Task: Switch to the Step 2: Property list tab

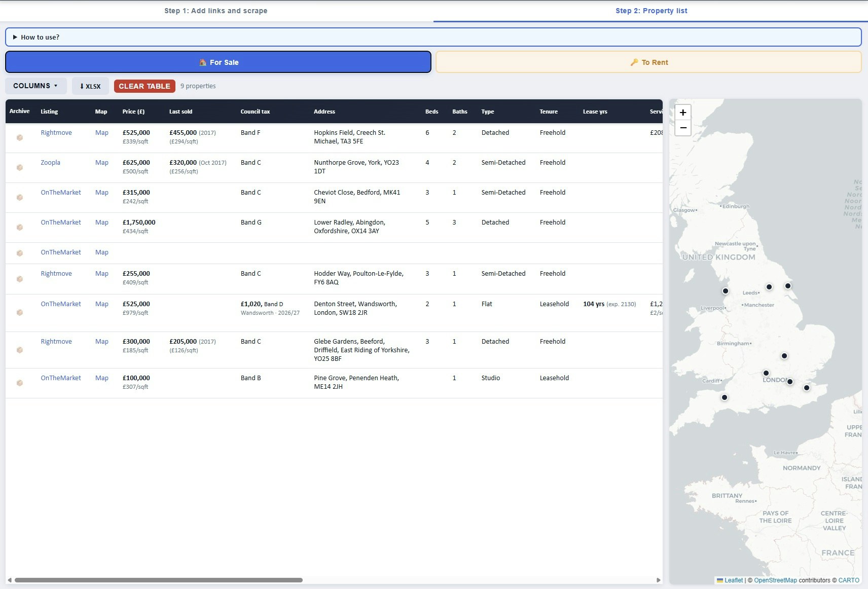Action: [651, 11]
